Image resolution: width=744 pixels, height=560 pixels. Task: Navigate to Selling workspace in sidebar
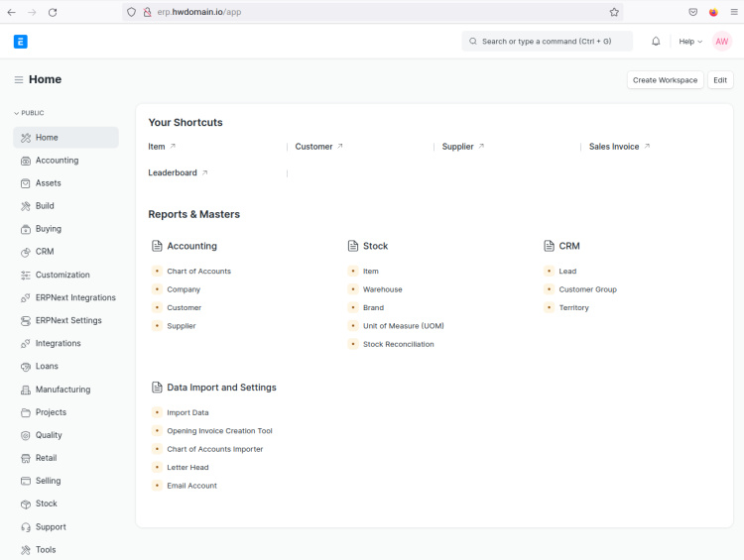[x=48, y=481]
